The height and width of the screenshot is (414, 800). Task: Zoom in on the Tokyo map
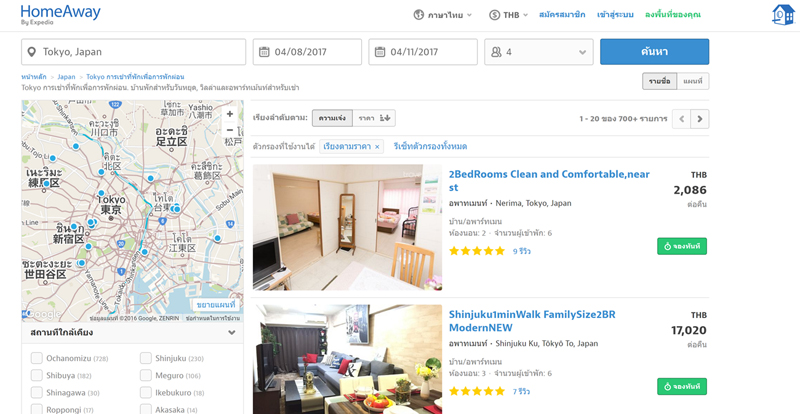[229, 114]
